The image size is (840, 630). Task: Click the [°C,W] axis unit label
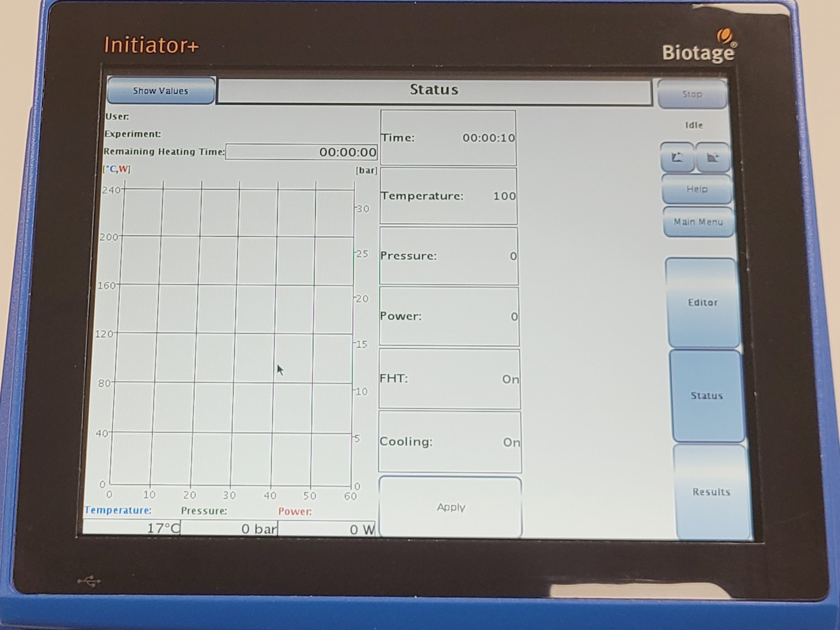117,169
